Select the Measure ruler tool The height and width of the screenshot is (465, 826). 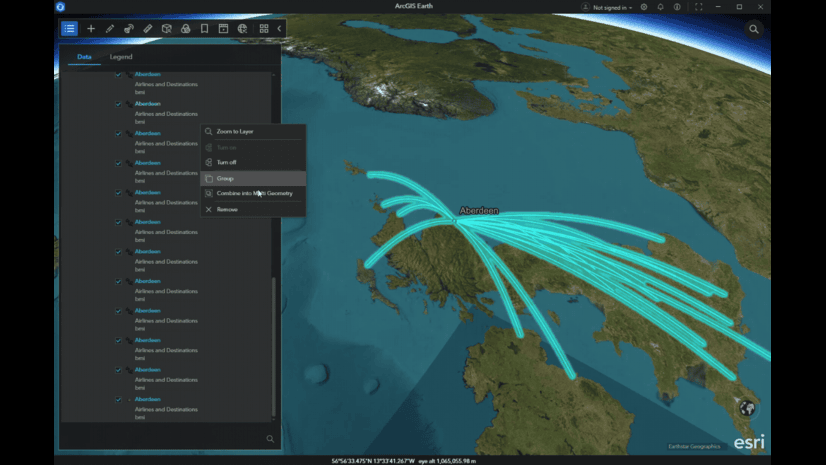[148, 28]
